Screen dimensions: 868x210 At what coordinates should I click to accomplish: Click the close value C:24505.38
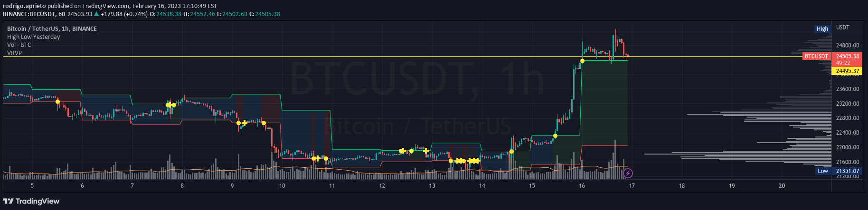coord(264,14)
